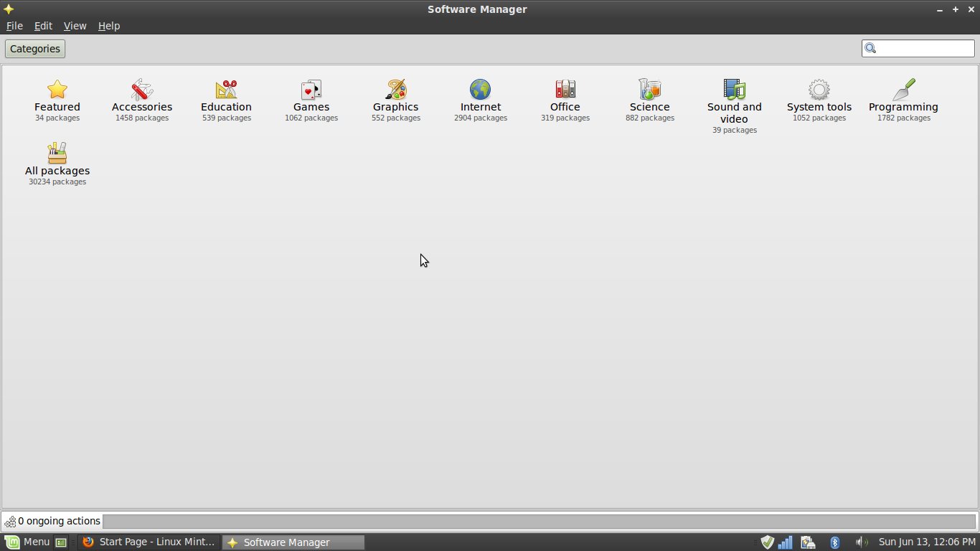The width and height of the screenshot is (980, 551).
Task: Click the "552 packages" text
Action: point(396,118)
